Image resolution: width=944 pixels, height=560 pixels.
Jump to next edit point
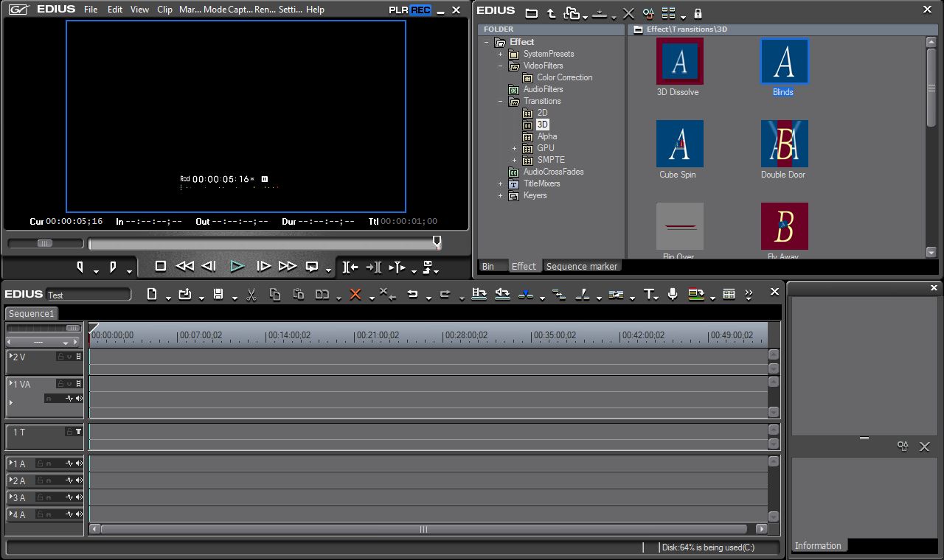coord(374,267)
